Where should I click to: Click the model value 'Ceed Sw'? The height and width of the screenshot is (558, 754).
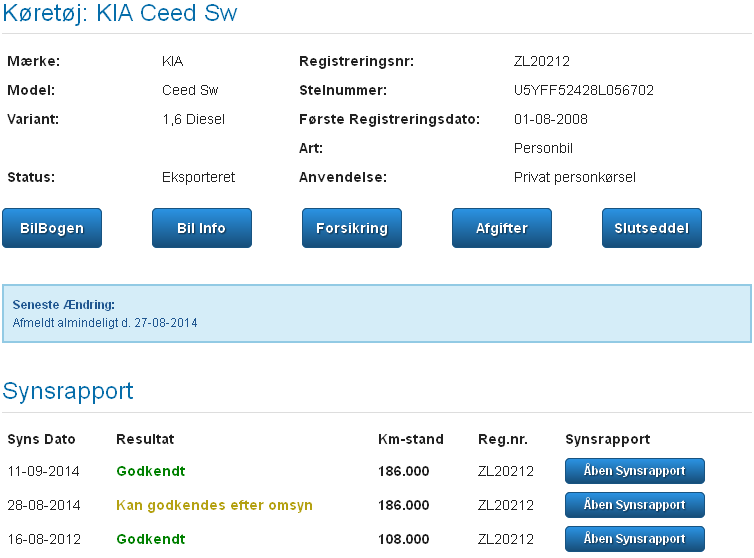coord(190,90)
